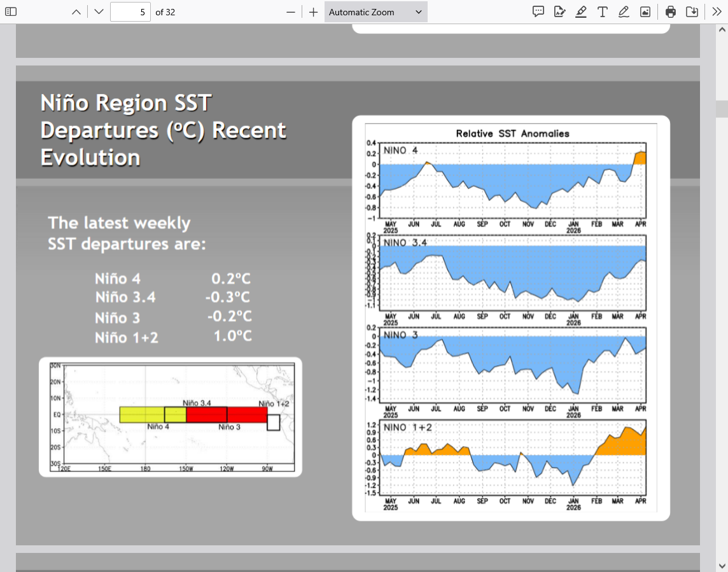Zoom out of the document

[291, 11]
